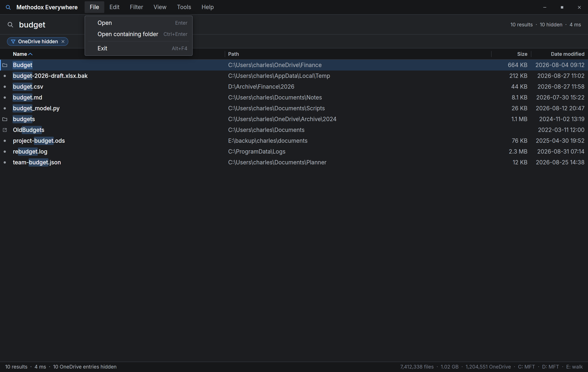
Task: Open the View menu
Action: click(x=160, y=7)
